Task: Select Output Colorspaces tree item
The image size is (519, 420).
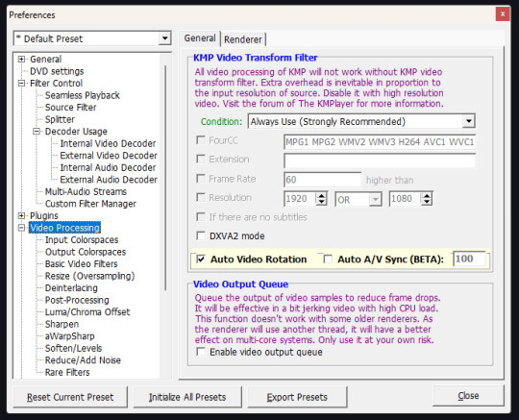Action: (86, 252)
